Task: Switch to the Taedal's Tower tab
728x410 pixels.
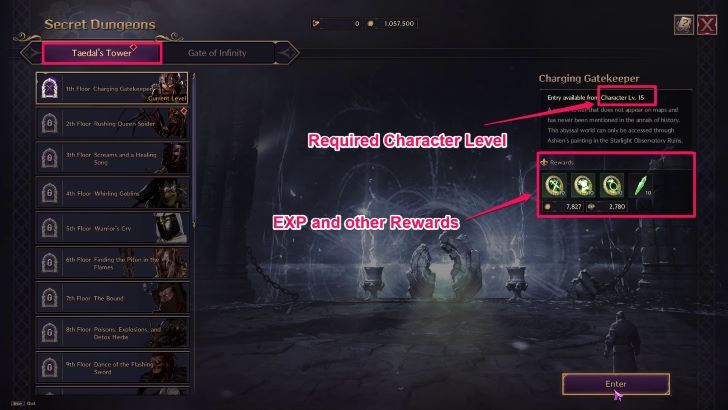Action: 102,53
